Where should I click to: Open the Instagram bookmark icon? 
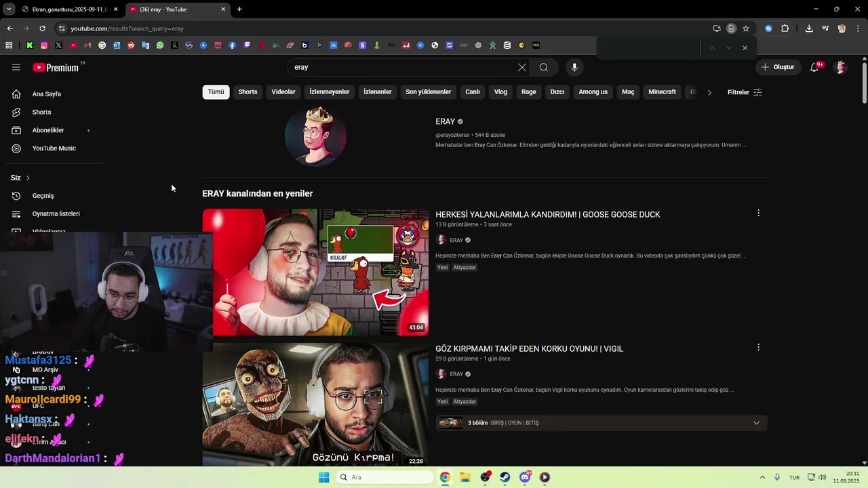pos(44,45)
